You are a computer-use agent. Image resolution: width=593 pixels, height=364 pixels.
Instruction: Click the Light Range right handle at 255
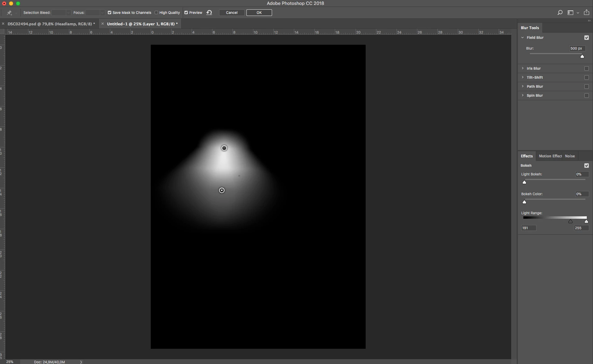tap(586, 222)
